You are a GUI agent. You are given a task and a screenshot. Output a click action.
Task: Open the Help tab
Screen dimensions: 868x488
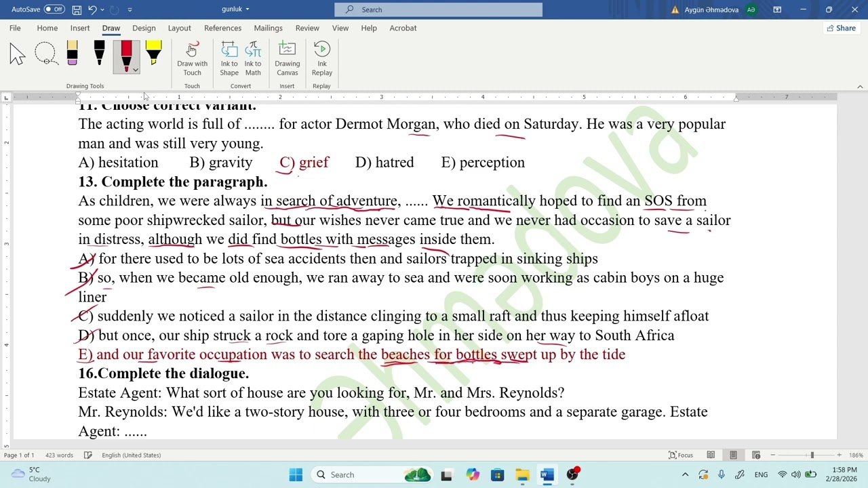point(369,28)
